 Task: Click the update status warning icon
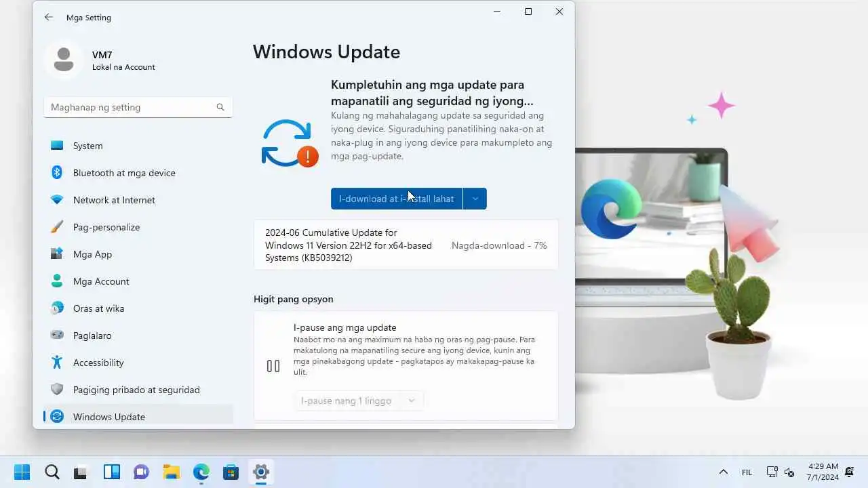pos(290,143)
